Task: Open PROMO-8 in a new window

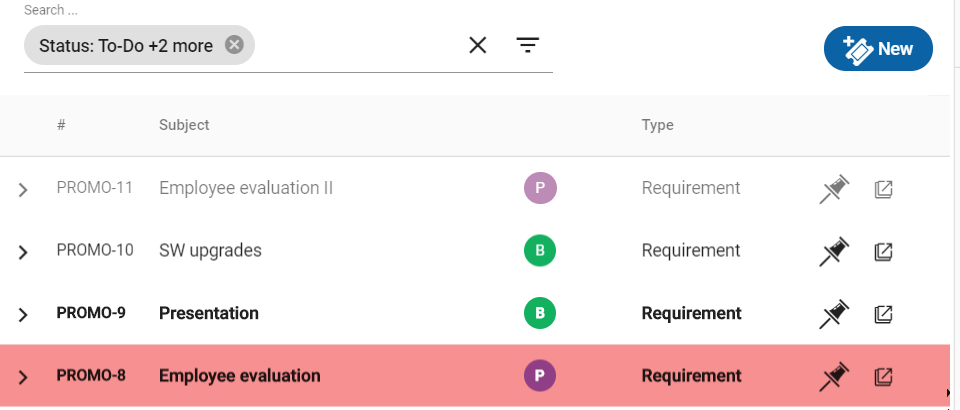Action: pyautogui.click(x=883, y=376)
